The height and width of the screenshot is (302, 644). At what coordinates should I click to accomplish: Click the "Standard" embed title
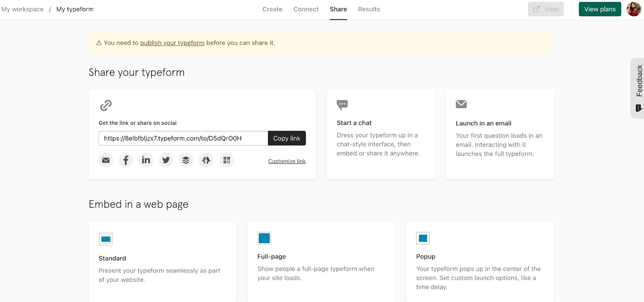pos(112,258)
